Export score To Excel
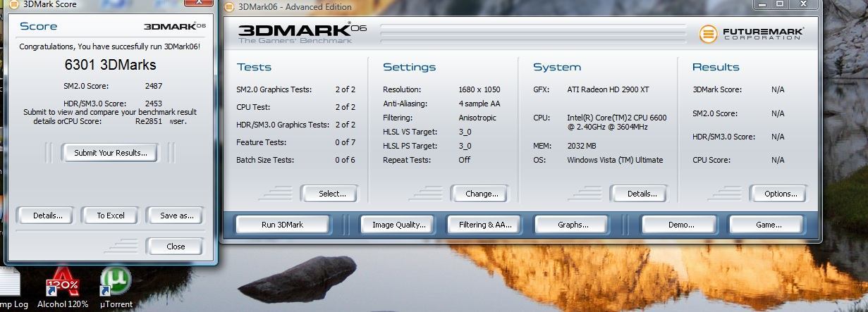This screenshot has width=868, height=312. point(111,216)
